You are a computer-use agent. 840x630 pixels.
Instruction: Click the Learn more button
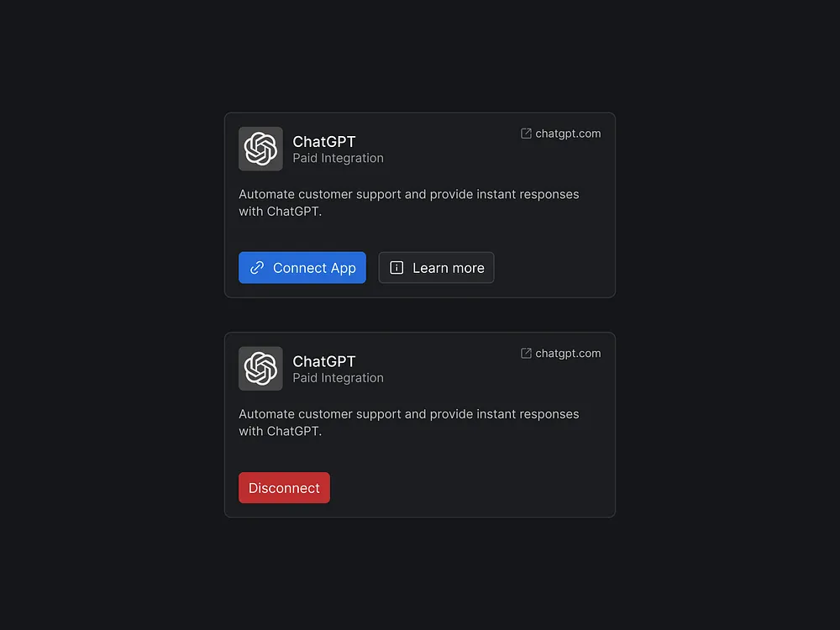pos(436,267)
